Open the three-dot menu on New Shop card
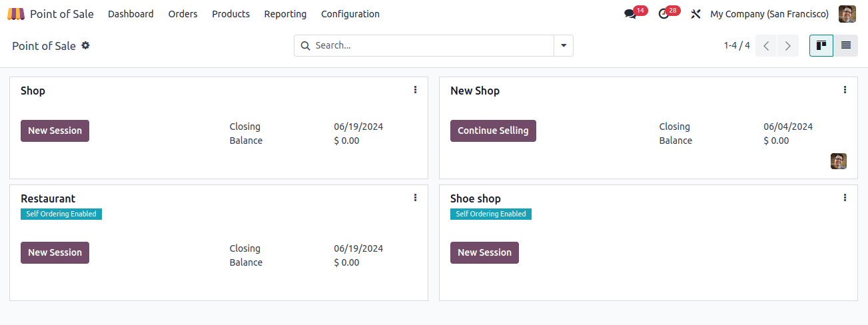The image size is (868, 325). point(845,90)
